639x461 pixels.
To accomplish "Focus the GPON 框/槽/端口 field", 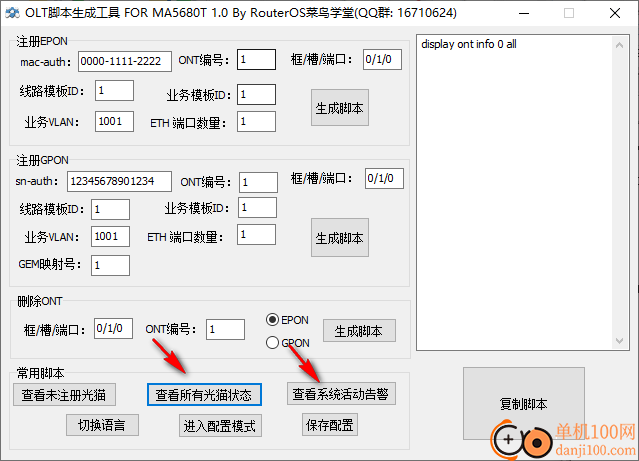I will [x=384, y=179].
